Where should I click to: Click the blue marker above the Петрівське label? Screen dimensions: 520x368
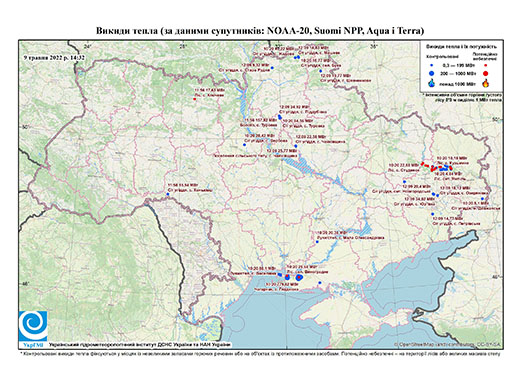pos(433,214)
